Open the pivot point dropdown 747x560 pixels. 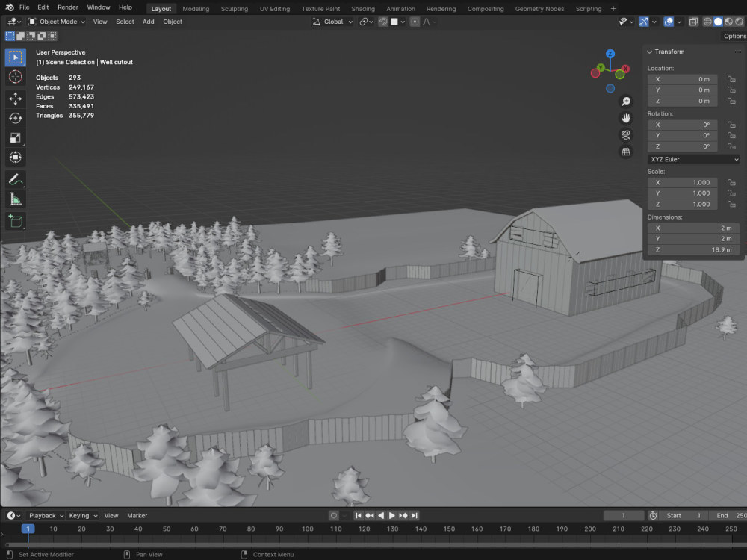click(366, 22)
